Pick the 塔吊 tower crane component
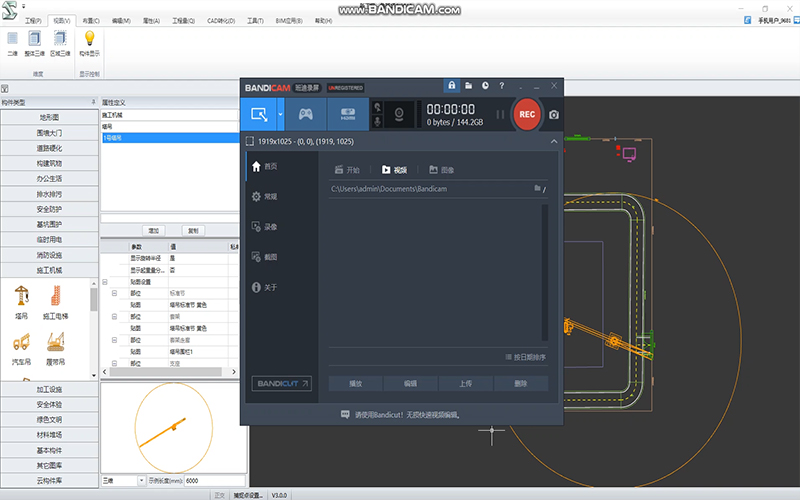The image size is (800, 500). tap(21, 302)
